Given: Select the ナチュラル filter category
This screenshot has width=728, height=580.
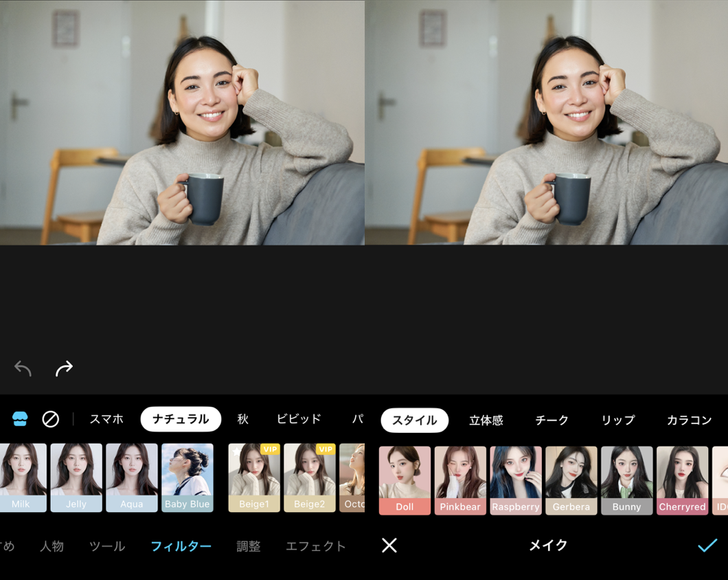Looking at the screenshot, I should click(181, 419).
